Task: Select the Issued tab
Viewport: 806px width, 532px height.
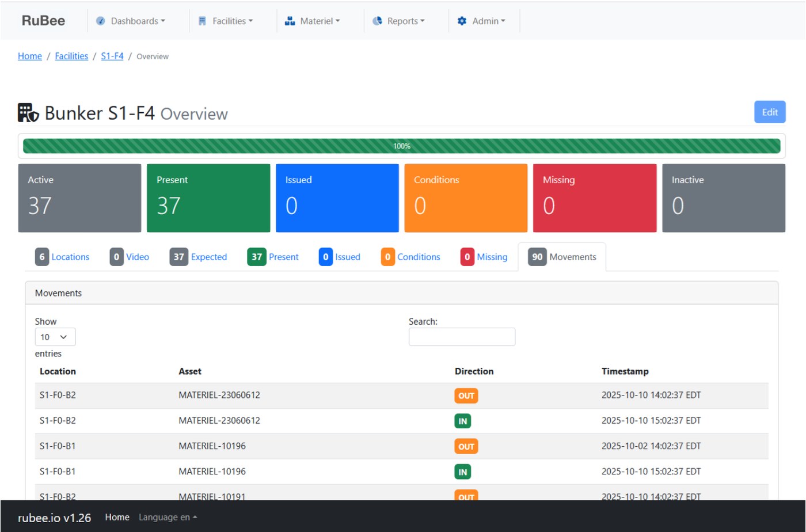Action: click(x=340, y=257)
